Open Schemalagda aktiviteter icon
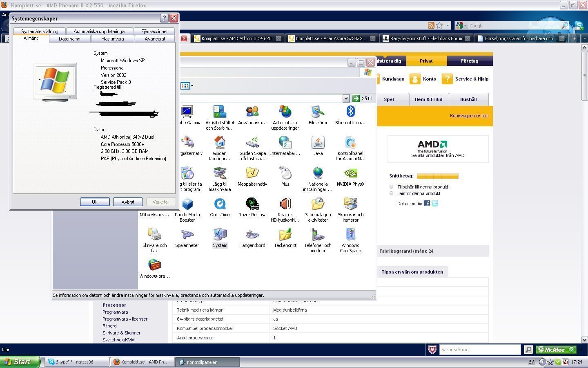Image resolution: width=588 pixels, height=368 pixels. click(x=318, y=209)
